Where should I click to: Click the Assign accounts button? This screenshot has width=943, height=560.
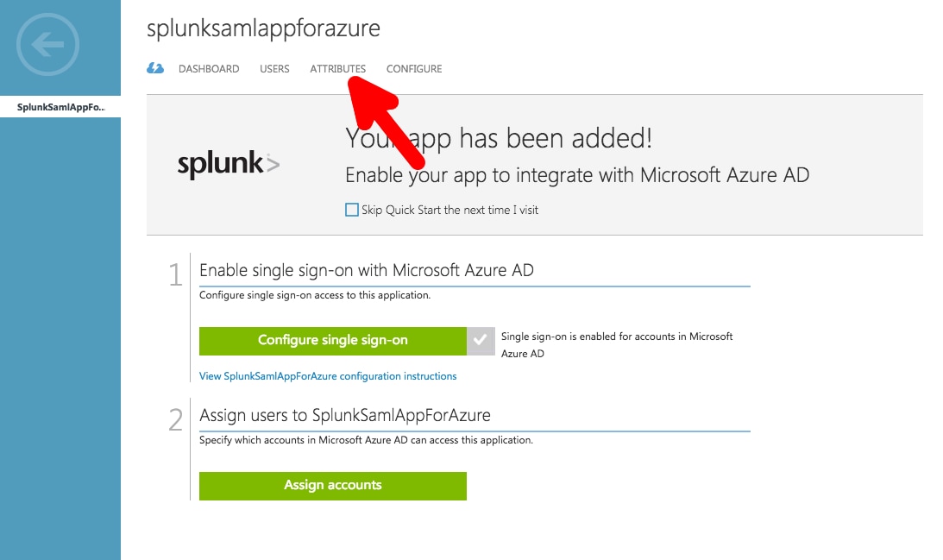point(332,486)
